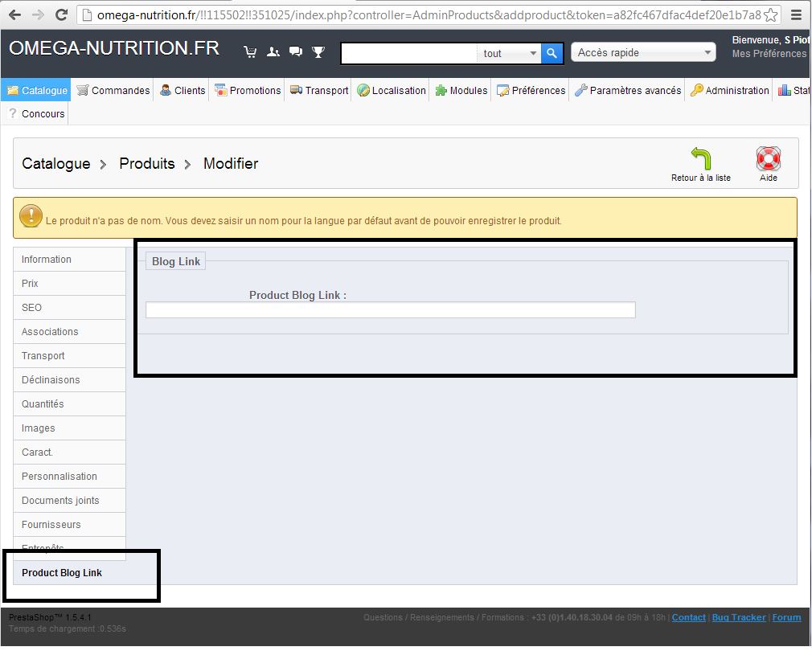Select the Prix product tab
The width and height of the screenshot is (812, 655).
(x=69, y=283)
